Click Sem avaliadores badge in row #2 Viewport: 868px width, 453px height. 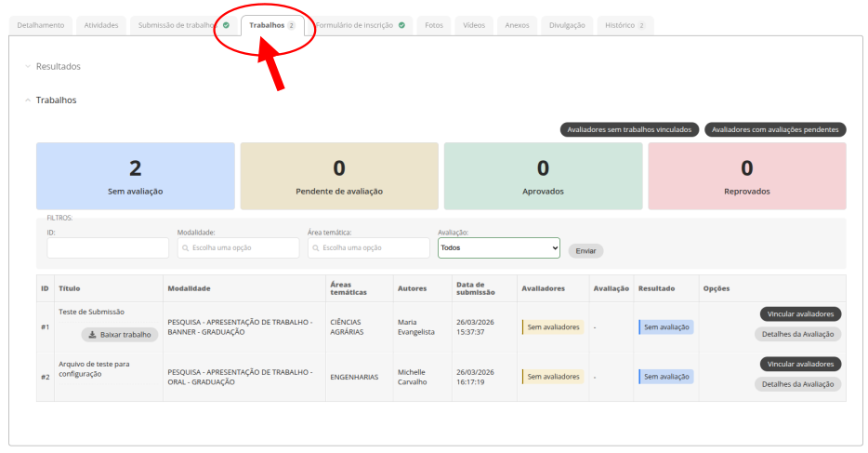click(553, 377)
